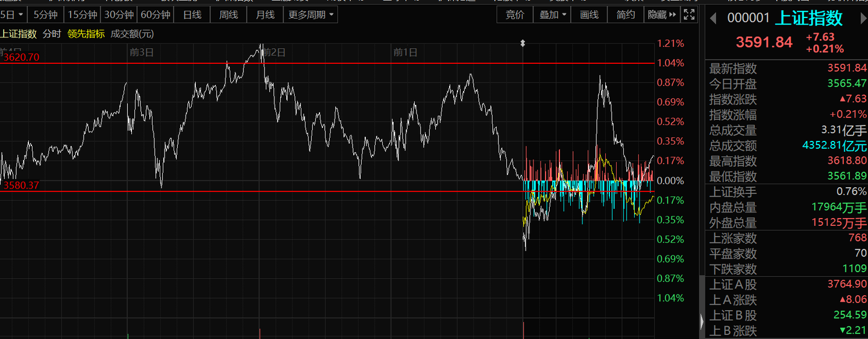
Task: Click the +0.21% change under the title
Action: [824, 49]
